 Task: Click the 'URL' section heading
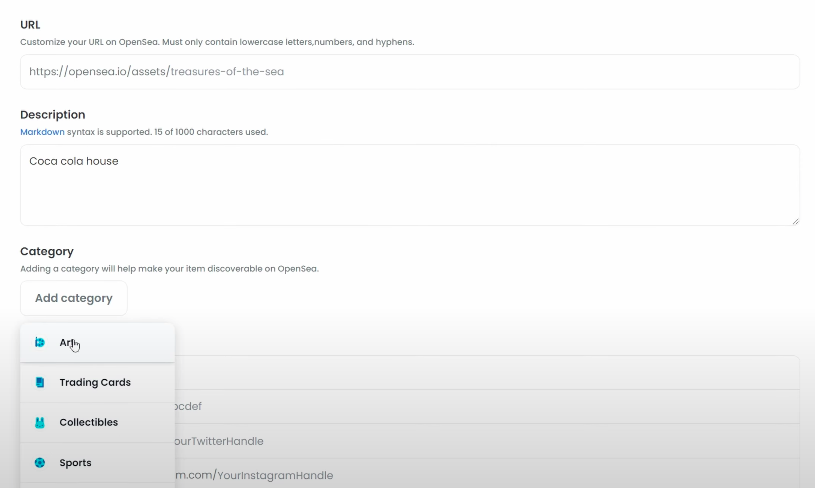pyautogui.click(x=30, y=25)
